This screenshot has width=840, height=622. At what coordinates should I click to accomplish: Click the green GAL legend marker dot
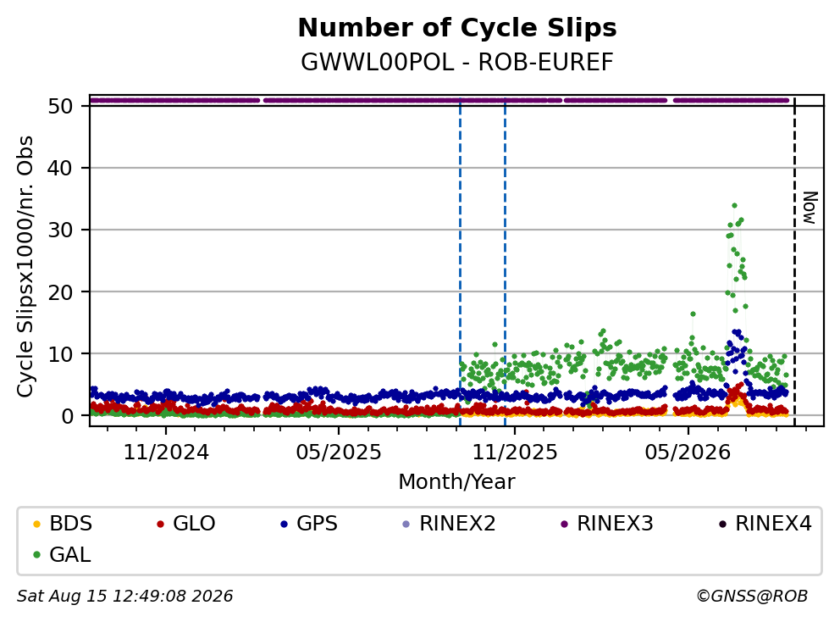click(36, 555)
